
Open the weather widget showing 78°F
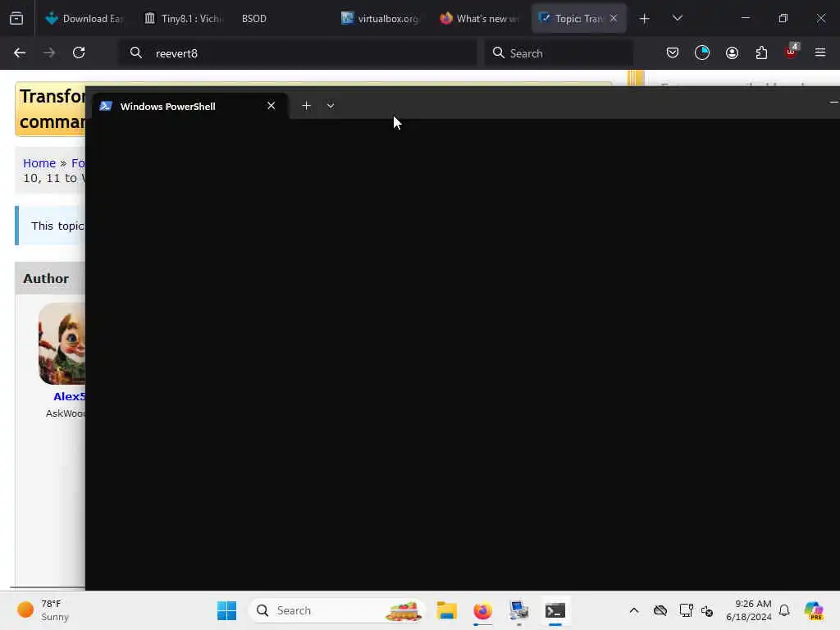[43, 610]
